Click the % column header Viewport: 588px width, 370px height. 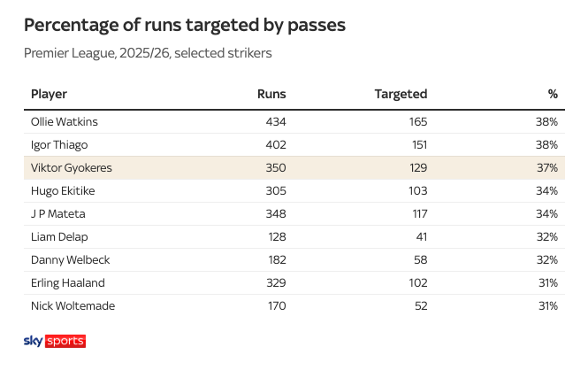pos(553,94)
